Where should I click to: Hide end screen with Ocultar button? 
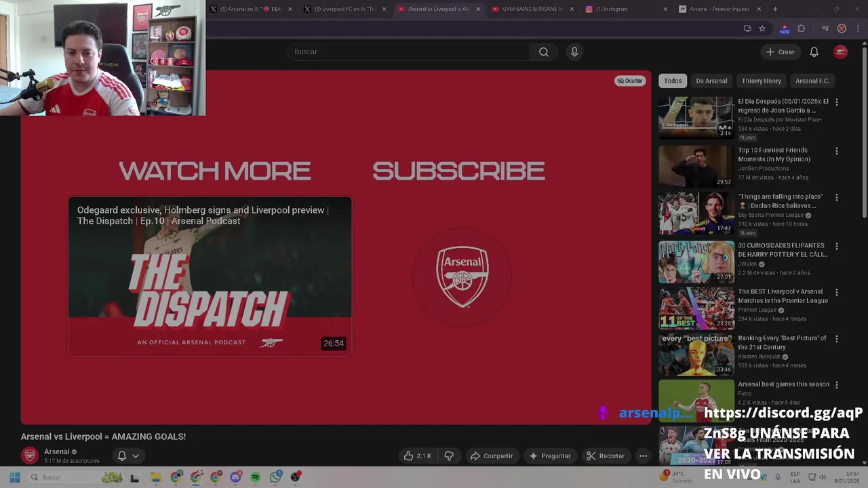629,81
